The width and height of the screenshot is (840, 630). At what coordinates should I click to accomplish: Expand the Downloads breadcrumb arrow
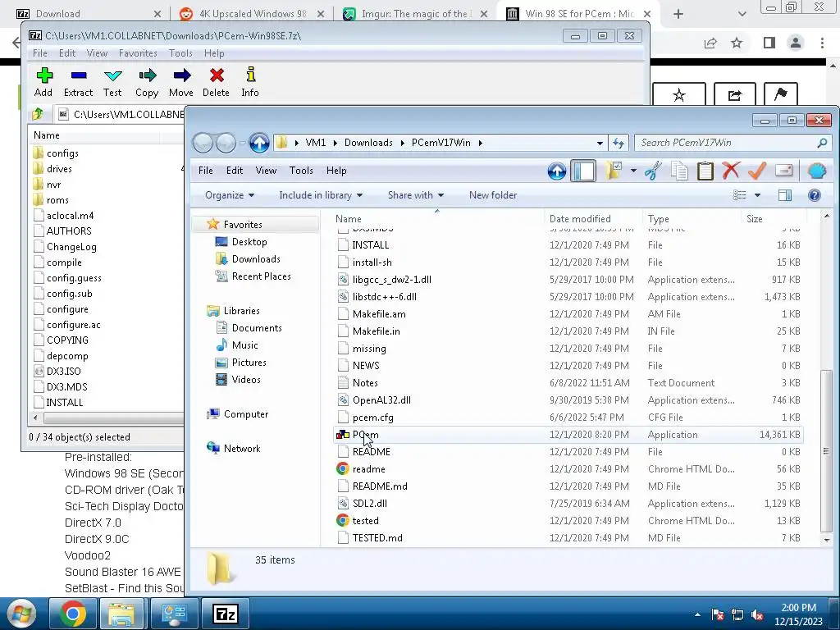coord(402,143)
